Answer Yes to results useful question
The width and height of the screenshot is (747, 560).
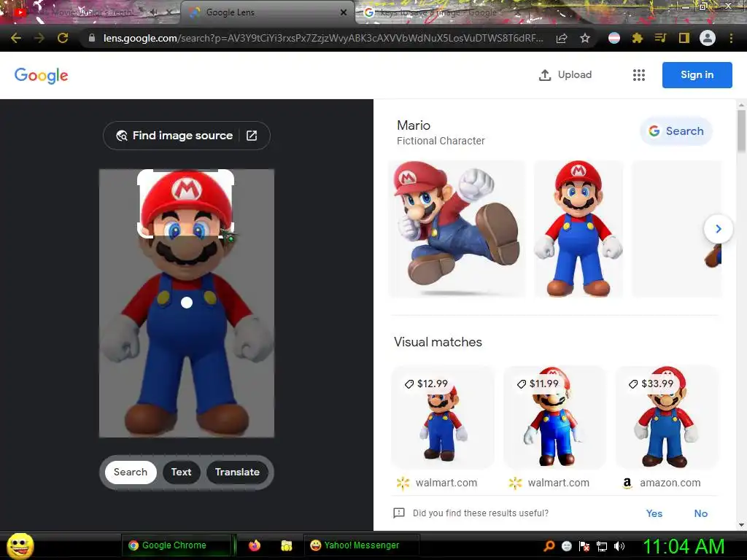click(x=654, y=513)
